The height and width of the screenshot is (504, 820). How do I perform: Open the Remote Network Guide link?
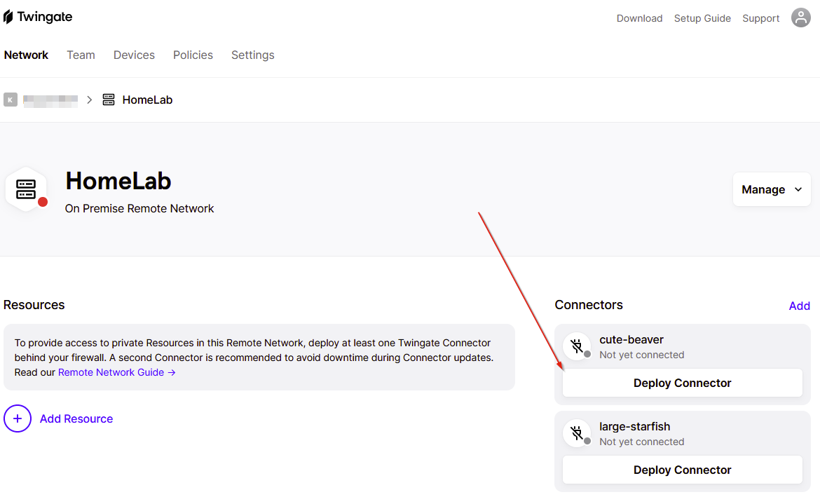coord(116,372)
